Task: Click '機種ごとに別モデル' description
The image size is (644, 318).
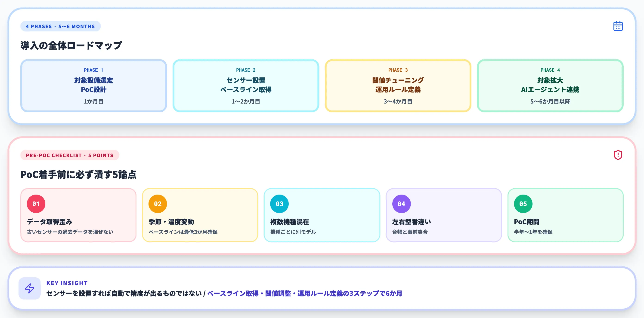Action: click(293, 232)
